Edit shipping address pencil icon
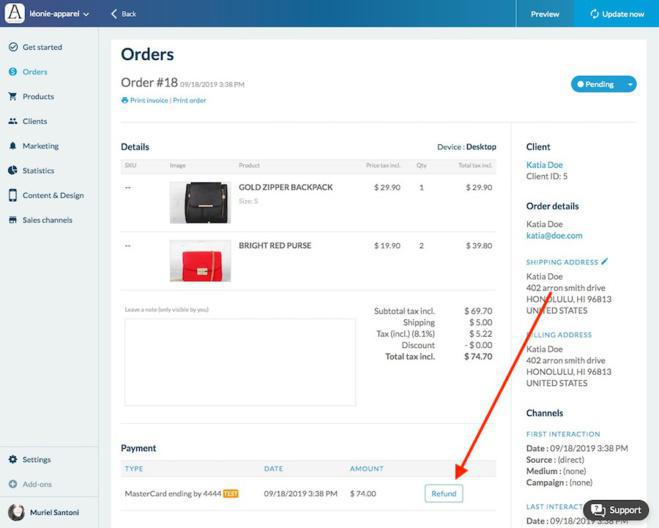The height and width of the screenshot is (528, 659). click(604, 262)
